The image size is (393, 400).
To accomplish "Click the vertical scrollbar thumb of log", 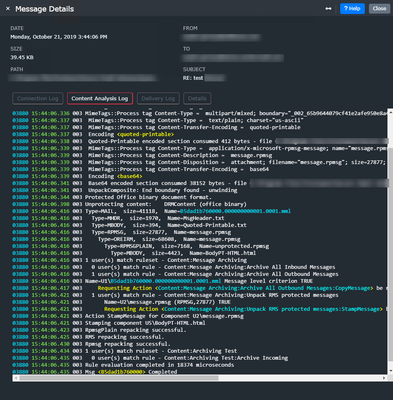I will pos(390,254).
